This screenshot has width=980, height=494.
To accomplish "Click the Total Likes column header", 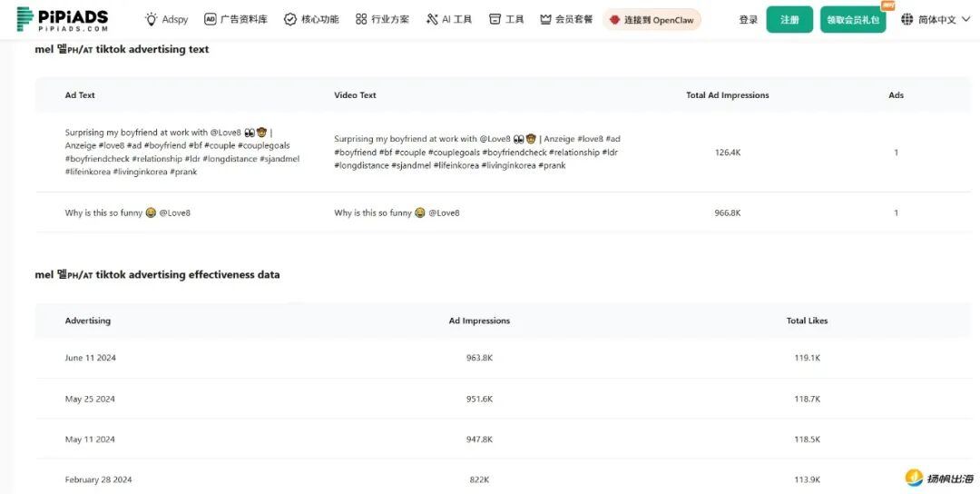I will (807, 321).
